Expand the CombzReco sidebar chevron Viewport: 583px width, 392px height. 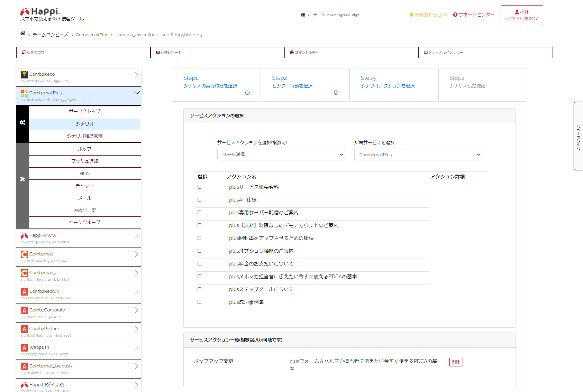pyautogui.click(x=136, y=74)
